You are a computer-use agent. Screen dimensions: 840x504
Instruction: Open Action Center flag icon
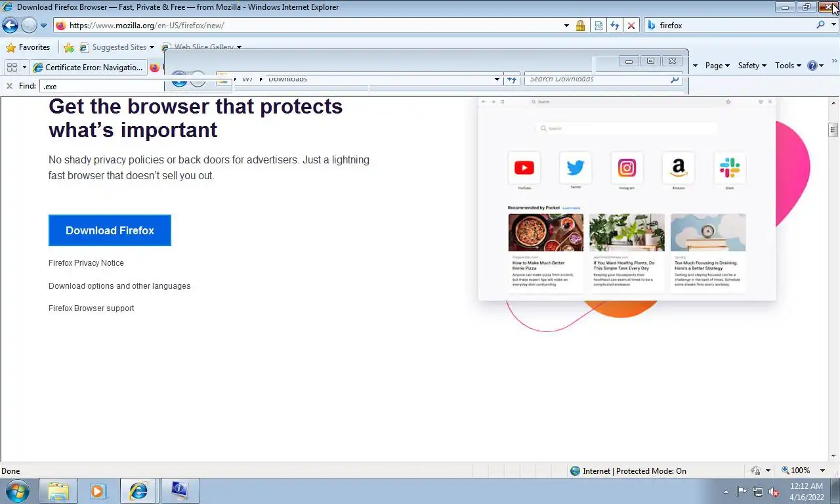tap(742, 492)
